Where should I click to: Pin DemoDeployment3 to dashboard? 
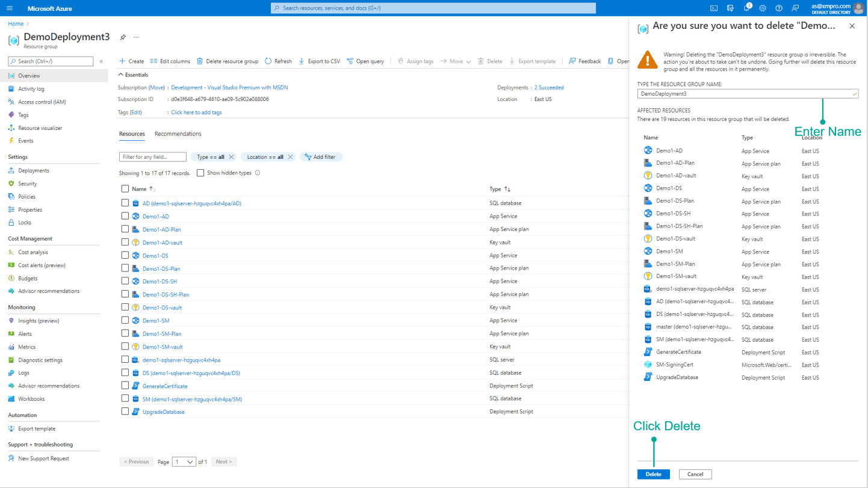click(123, 37)
